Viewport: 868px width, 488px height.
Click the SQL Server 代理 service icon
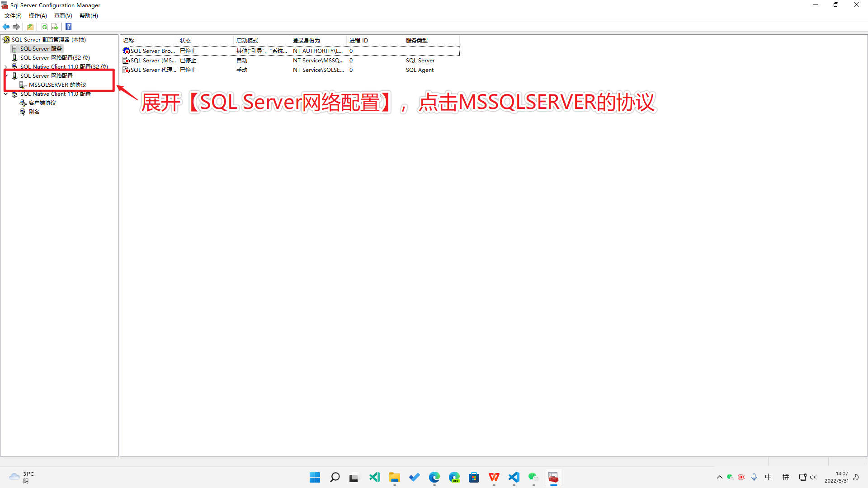point(126,70)
